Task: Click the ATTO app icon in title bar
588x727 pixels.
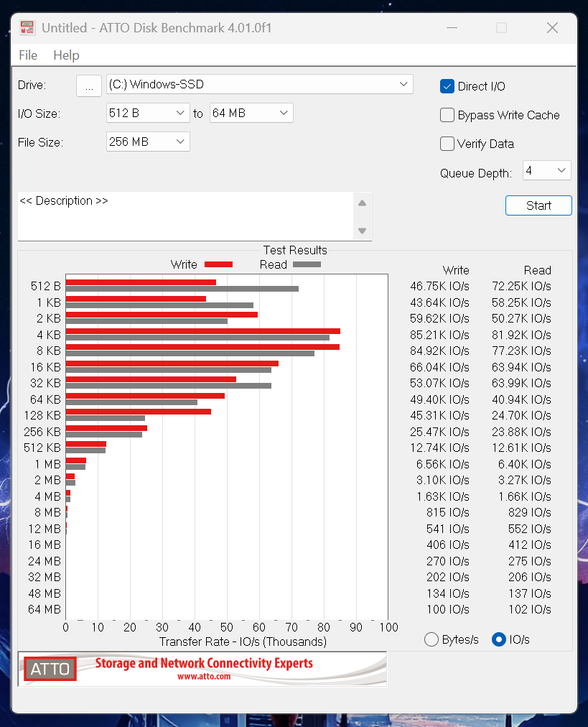Action: [27, 28]
